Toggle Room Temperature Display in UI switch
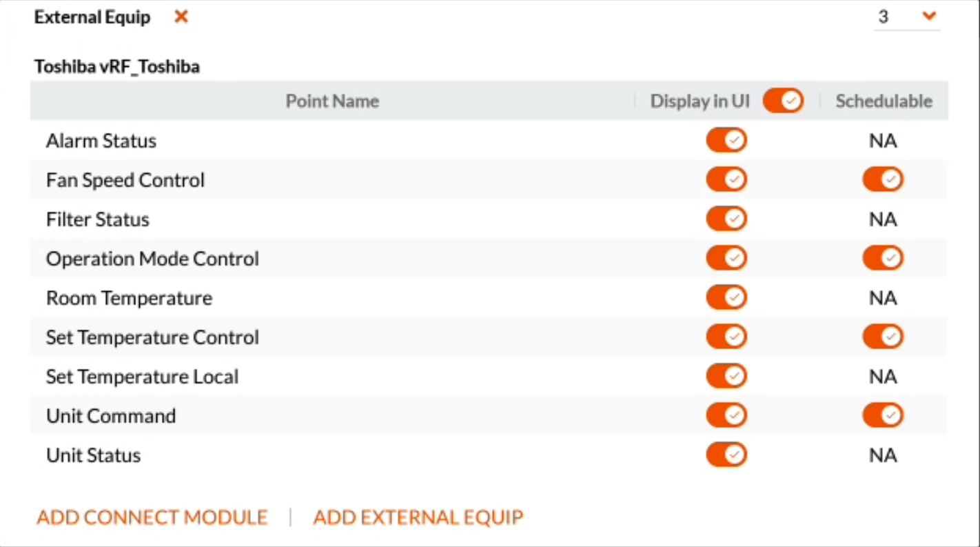Image resolution: width=980 pixels, height=547 pixels. pos(726,298)
